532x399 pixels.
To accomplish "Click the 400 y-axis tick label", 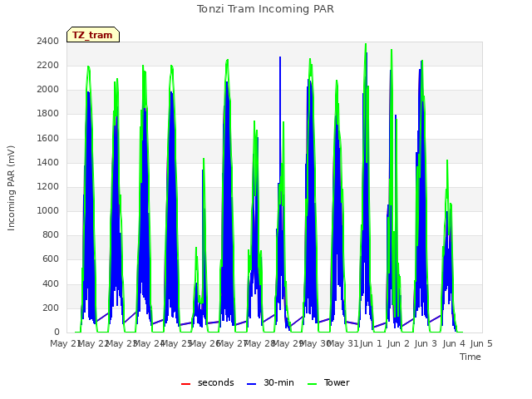I will click(x=51, y=283).
